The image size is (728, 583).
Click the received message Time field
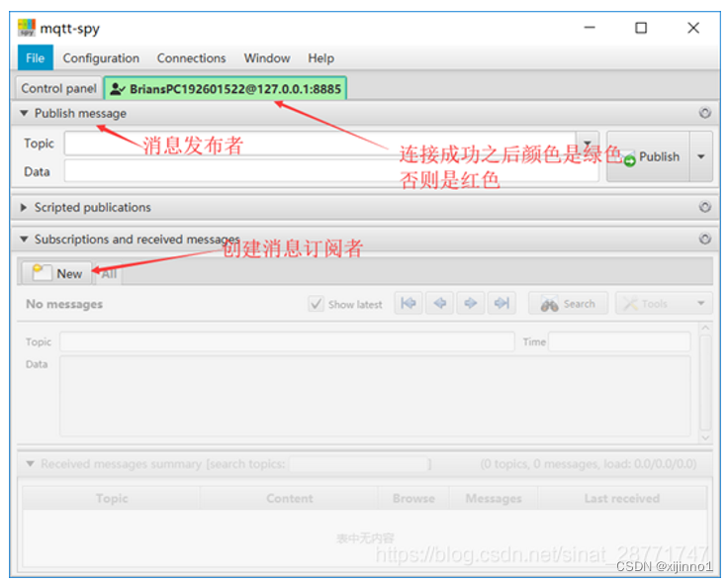[619, 341]
